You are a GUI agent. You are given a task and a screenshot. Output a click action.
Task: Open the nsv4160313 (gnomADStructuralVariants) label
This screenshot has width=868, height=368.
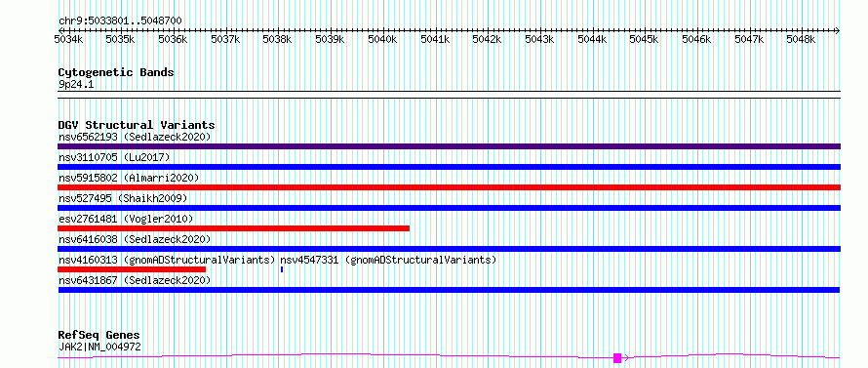click(167, 260)
